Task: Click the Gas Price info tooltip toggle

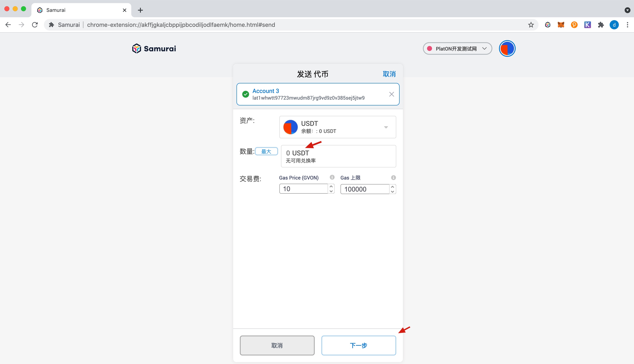Action: (332, 178)
